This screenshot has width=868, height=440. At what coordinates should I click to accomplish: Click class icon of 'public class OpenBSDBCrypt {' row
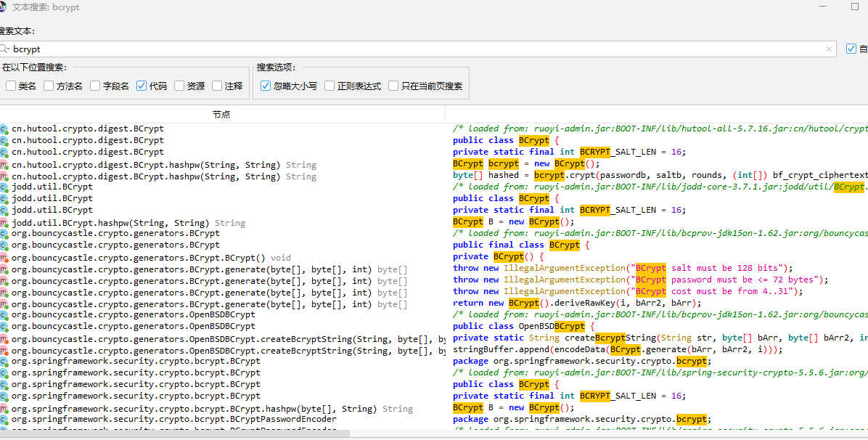point(4,327)
